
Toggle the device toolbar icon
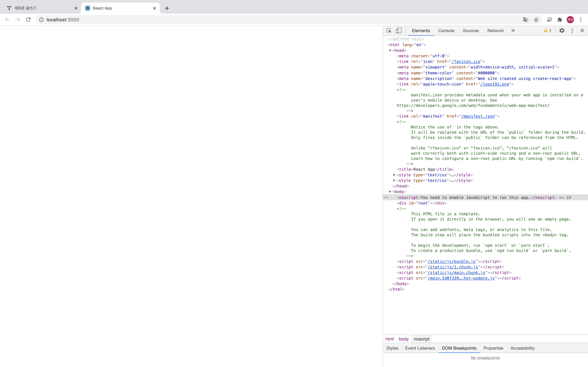pyautogui.click(x=399, y=31)
